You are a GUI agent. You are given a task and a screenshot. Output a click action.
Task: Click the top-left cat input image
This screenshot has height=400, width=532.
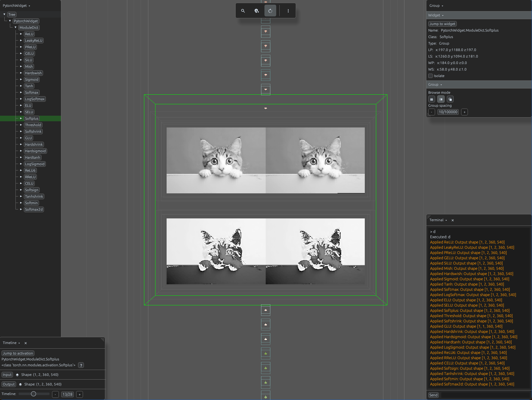pos(216,160)
